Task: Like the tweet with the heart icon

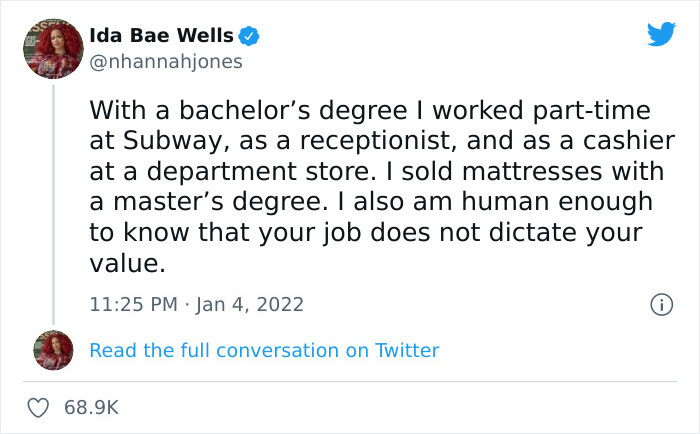Action: [40, 407]
